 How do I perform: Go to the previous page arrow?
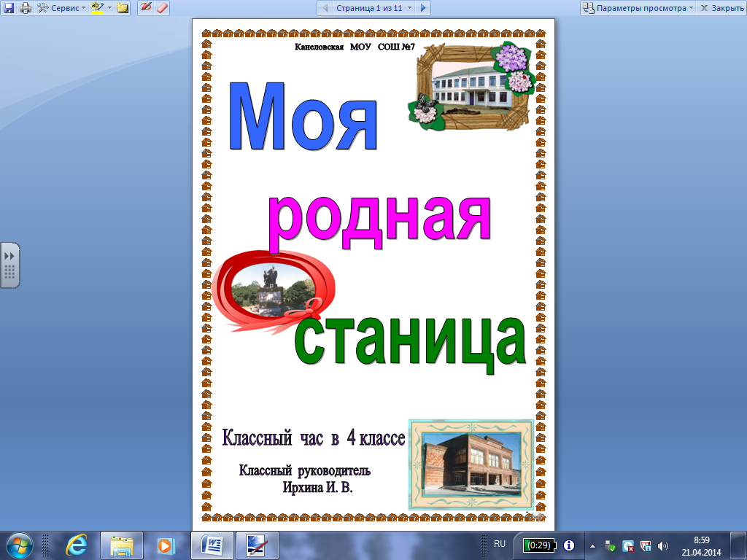click(326, 7)
